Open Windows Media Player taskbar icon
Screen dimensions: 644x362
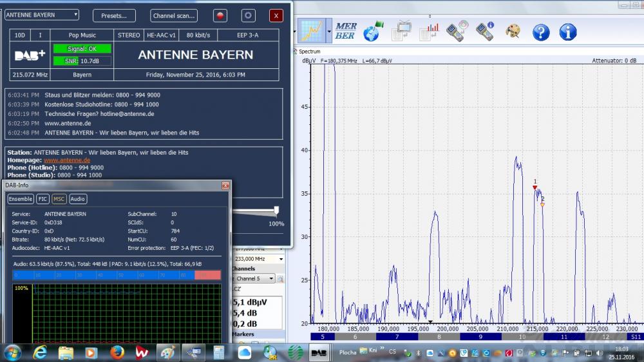pos(91,352)
